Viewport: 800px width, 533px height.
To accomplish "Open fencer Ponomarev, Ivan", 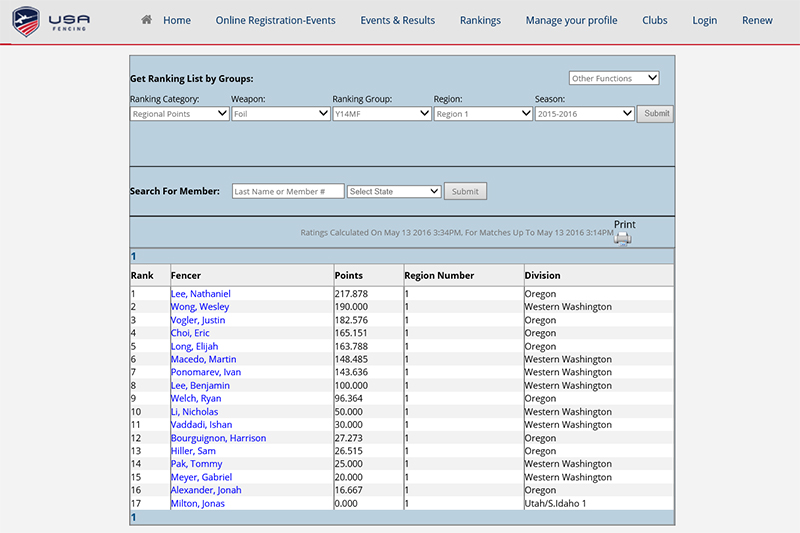I will [x=206, y=372].
